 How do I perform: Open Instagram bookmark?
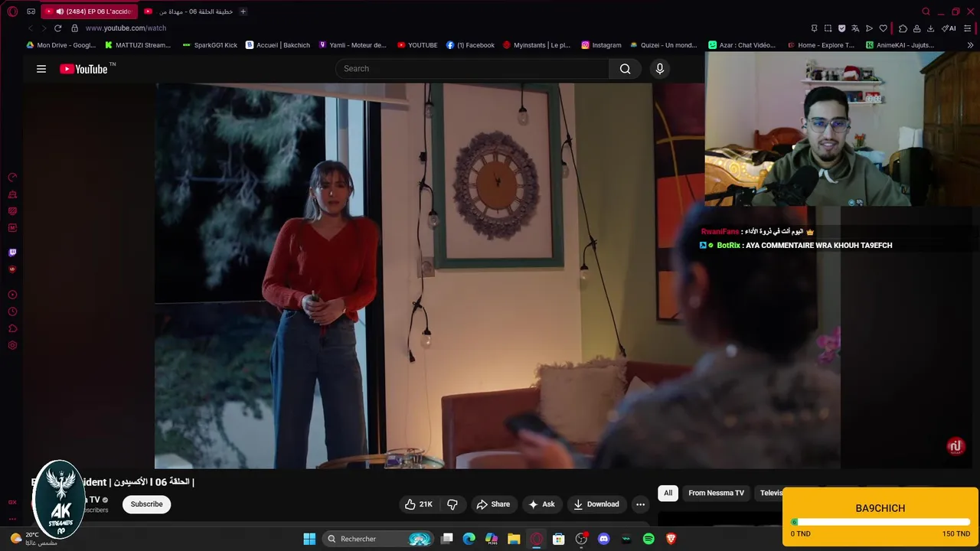601,45
